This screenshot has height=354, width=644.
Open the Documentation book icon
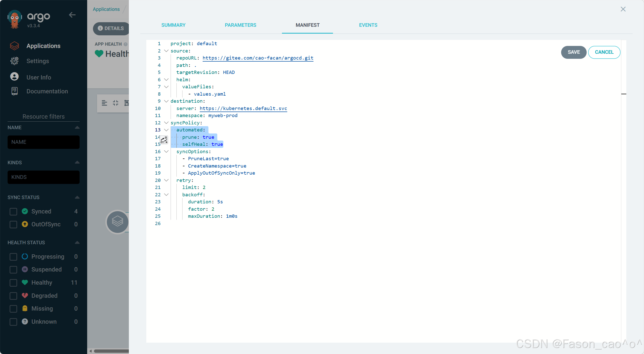(14, 91)
